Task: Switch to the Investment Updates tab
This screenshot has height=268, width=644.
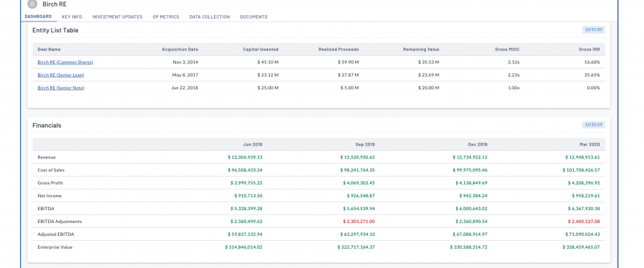Action: pyautogui.click(x=117, y=17)
